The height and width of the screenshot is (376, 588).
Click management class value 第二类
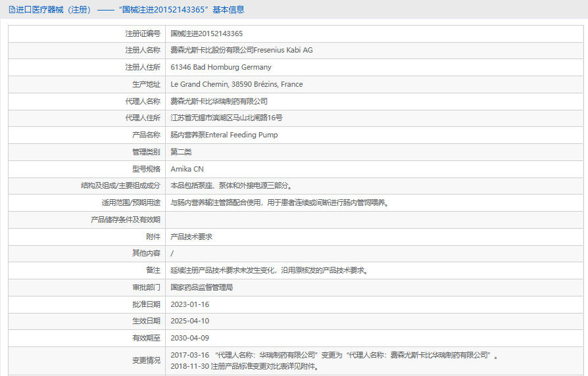[x=181, y=152]
